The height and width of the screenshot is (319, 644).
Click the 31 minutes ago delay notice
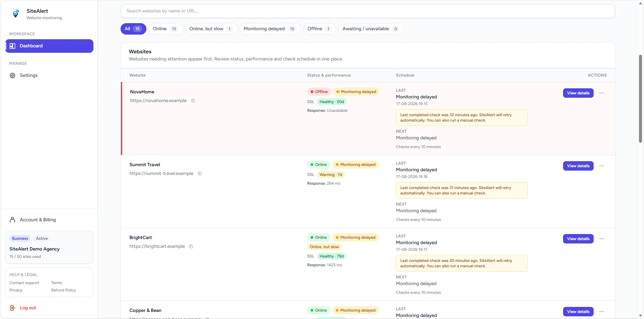462,191
